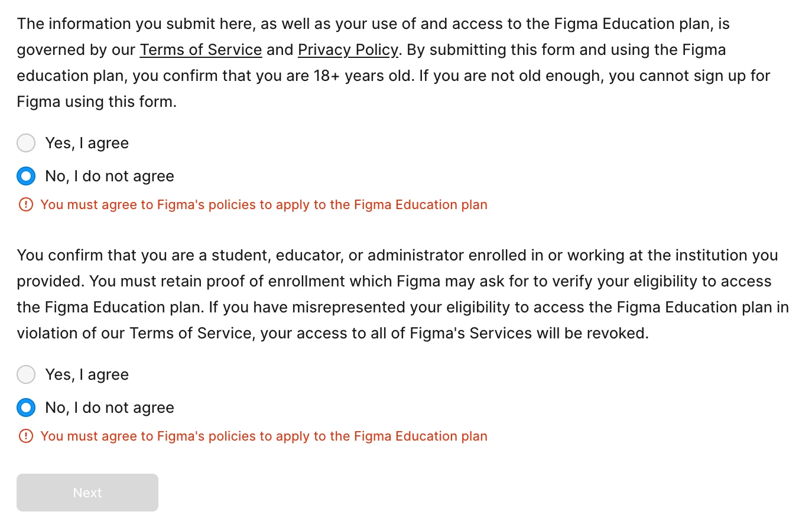Click the "You confirm that you are a student" line

(397, 255)
